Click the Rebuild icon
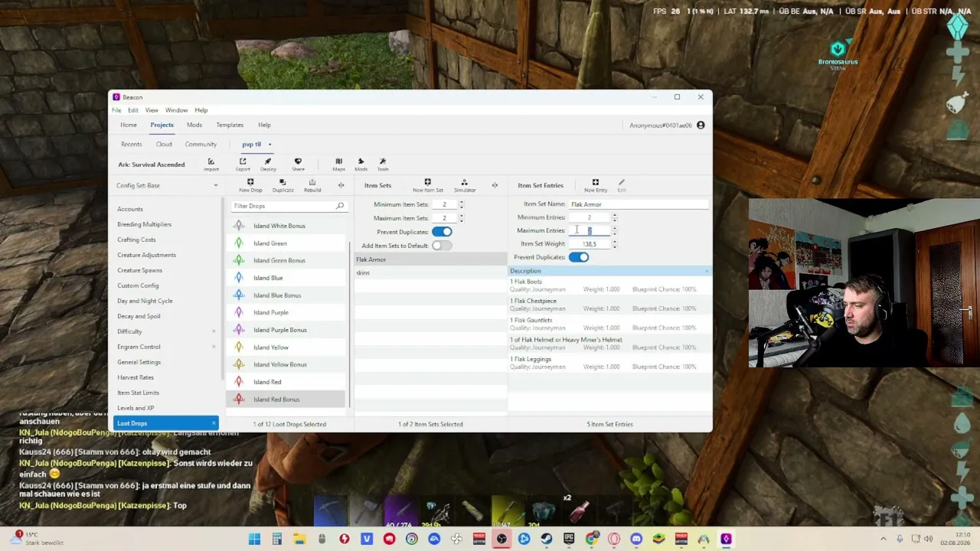Screen dimensions: 980x551 [312, 182]
